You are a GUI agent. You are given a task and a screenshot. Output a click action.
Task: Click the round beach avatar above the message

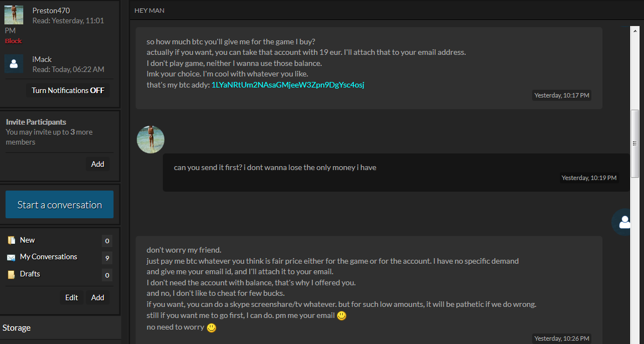coord(150,140)
